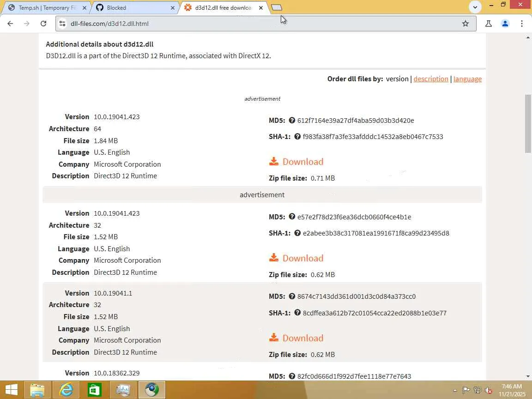Select MD5 hash e57e2f78d23f6ea36dcb0660f4ce4b1e
Screen dimensions: 532x399
(354, 217)
